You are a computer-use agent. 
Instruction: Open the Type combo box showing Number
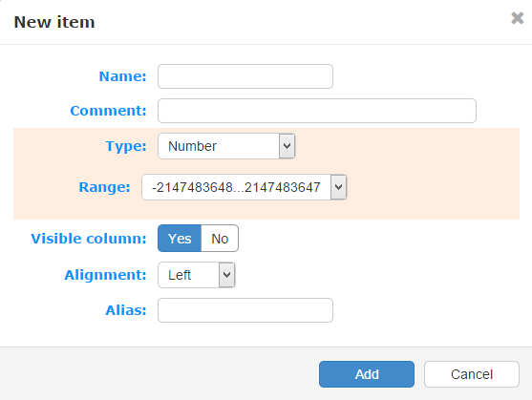[226, 146]
